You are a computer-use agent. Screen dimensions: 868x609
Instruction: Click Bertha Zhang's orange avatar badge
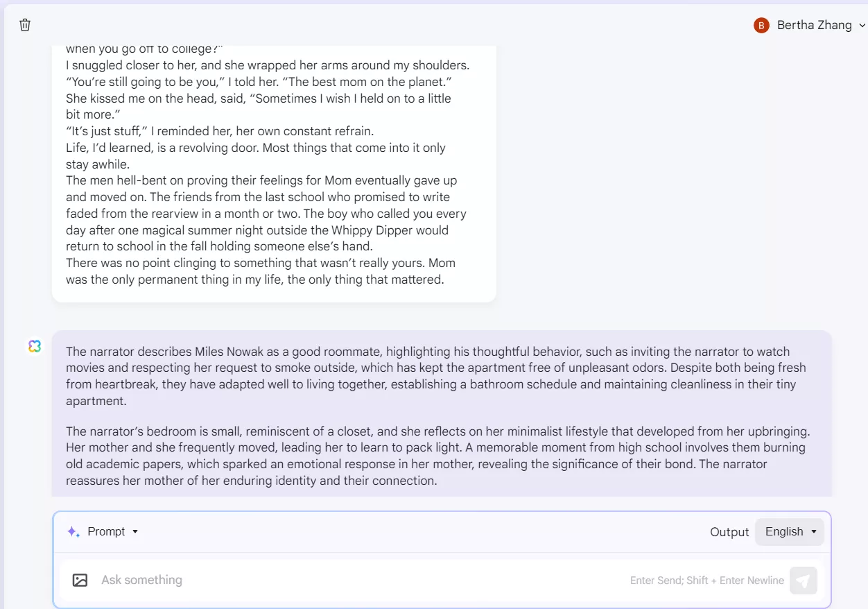[761, 24]
